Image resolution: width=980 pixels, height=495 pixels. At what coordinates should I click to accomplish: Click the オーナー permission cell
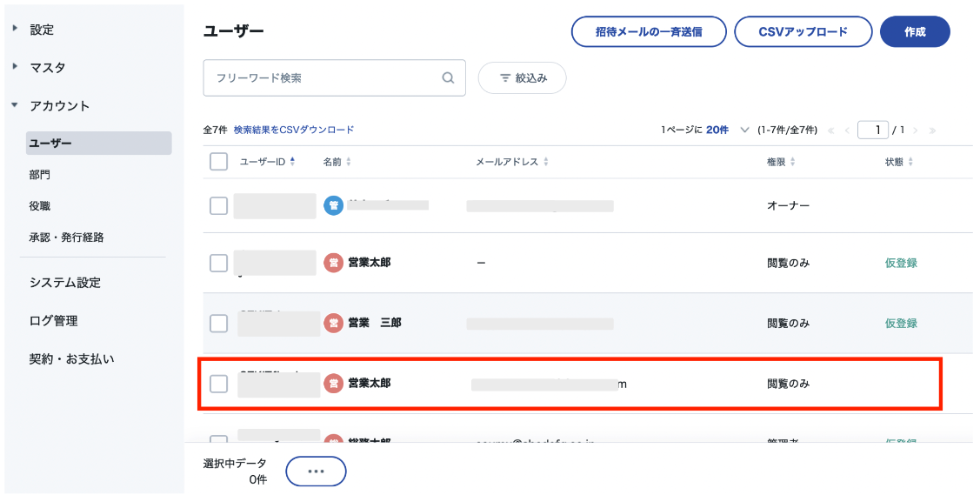pyautogui.click(x=788, y=205)
